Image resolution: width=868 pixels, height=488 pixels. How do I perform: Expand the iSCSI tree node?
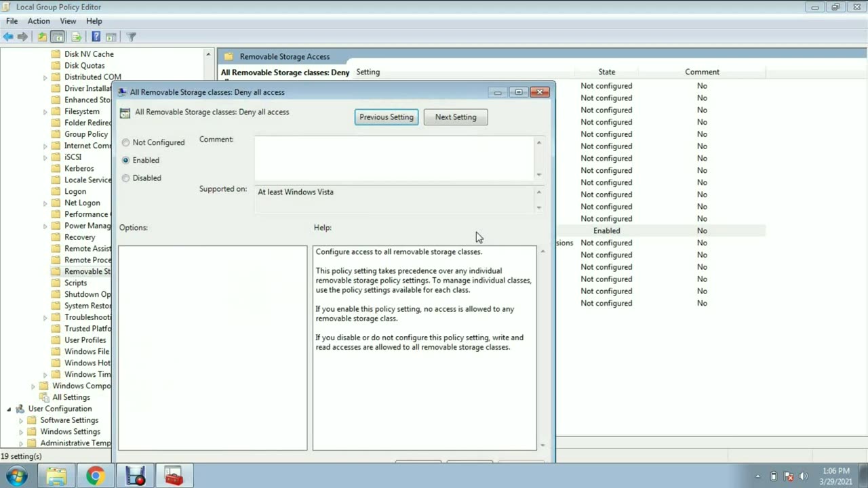click(x=45, y=157)
